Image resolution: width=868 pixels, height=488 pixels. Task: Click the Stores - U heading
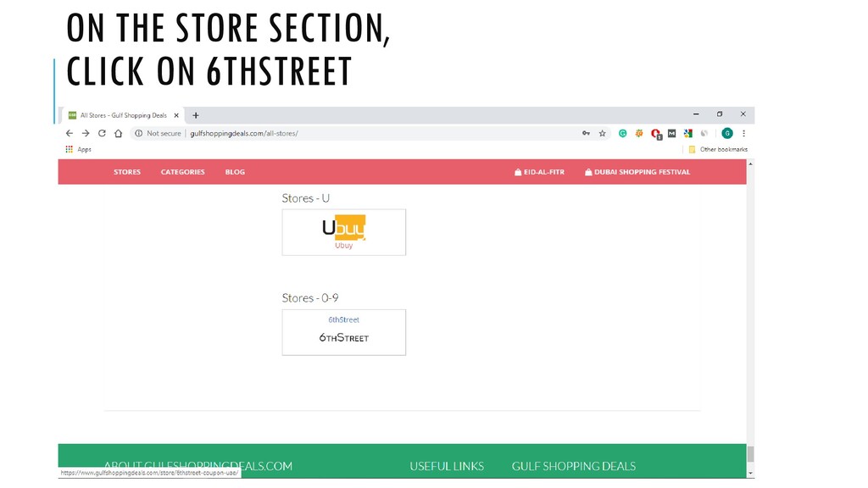click(x=305, y=198)
